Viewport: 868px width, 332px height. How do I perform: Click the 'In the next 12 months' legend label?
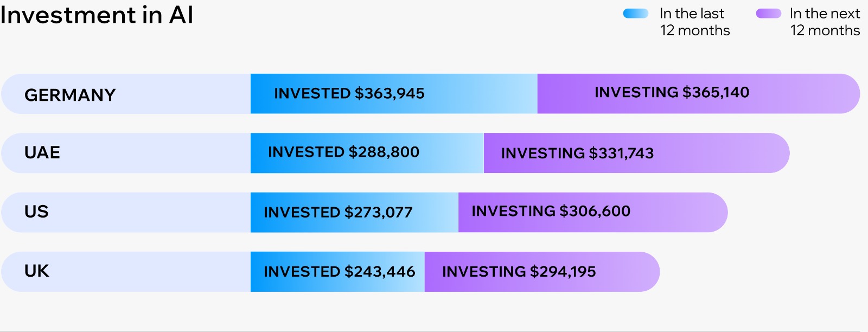pyautogui.click(x=825, y=22)
